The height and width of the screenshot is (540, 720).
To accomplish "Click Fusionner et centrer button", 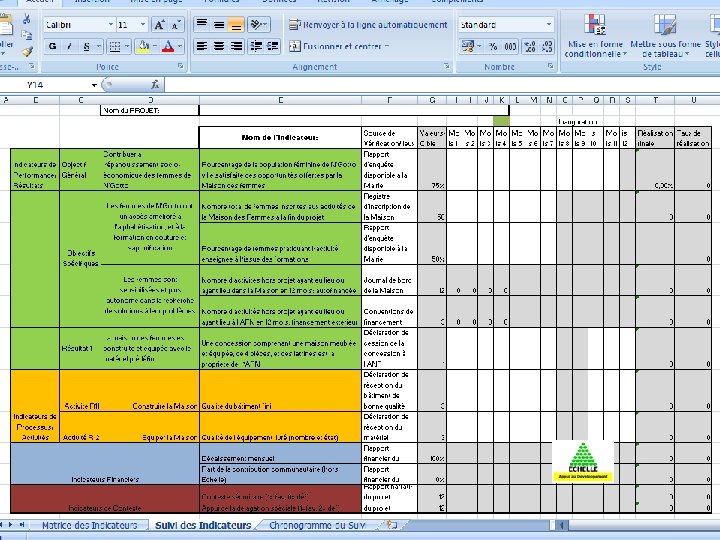I will 339,46.
